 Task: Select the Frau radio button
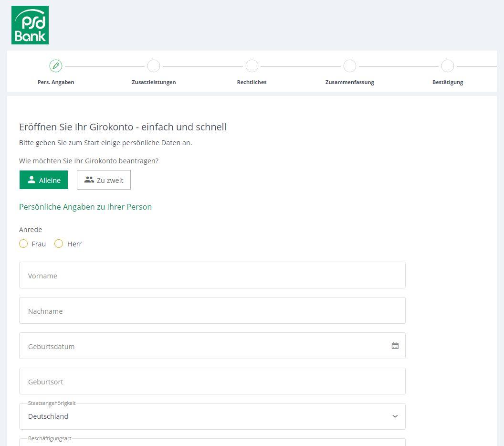[23, 244]
